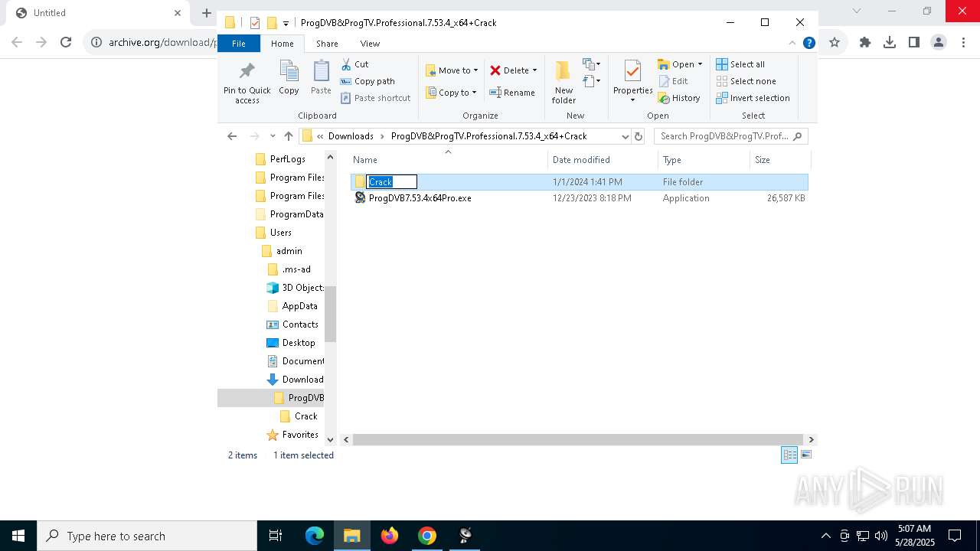Screen dimensions: 980x551
Task: Open Microsoft Edge from the taskbar
Action: (315, 536)
